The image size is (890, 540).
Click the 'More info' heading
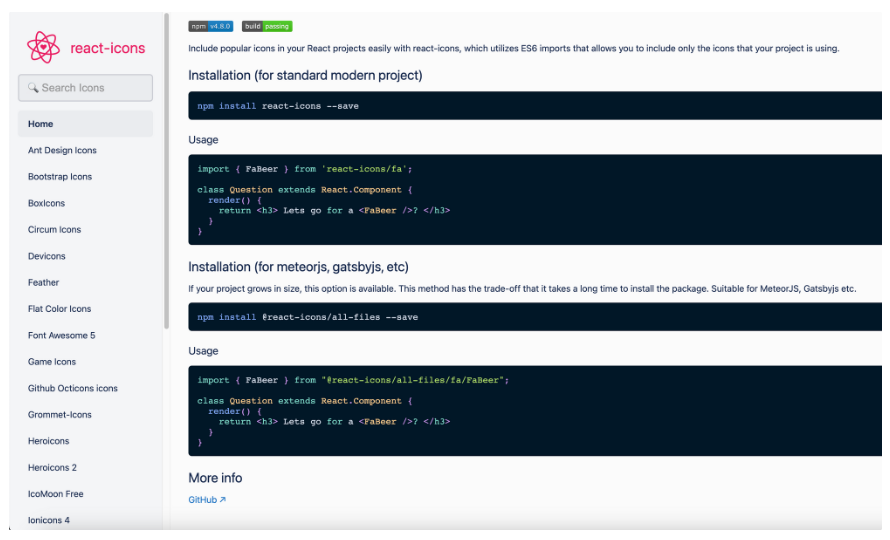click(215, 478)
